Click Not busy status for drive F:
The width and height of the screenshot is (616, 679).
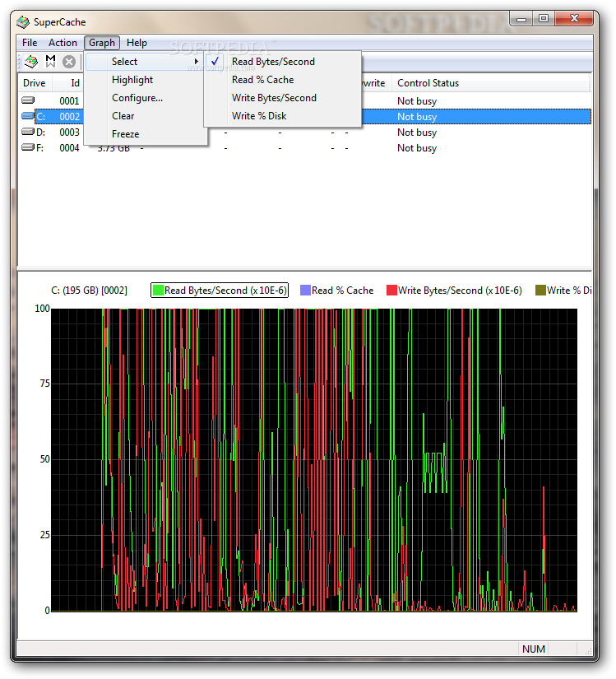pyautogui.click(x=417, y=147)
